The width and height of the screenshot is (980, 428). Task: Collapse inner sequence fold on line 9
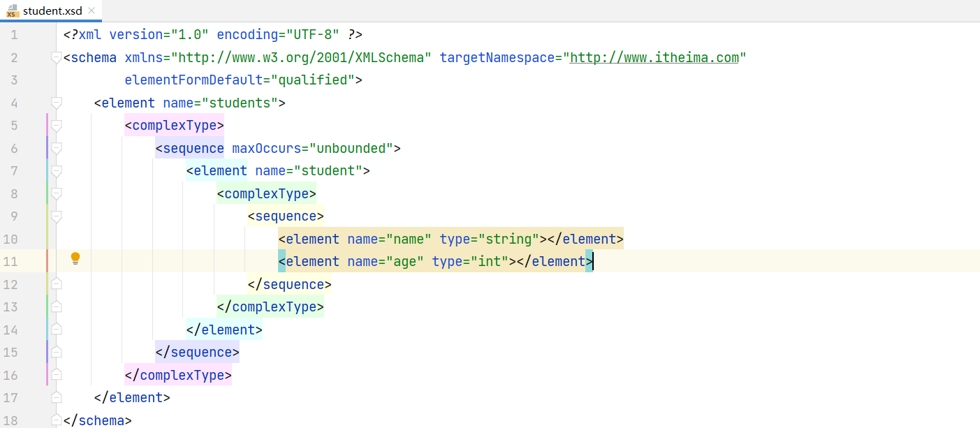(57, 216)
